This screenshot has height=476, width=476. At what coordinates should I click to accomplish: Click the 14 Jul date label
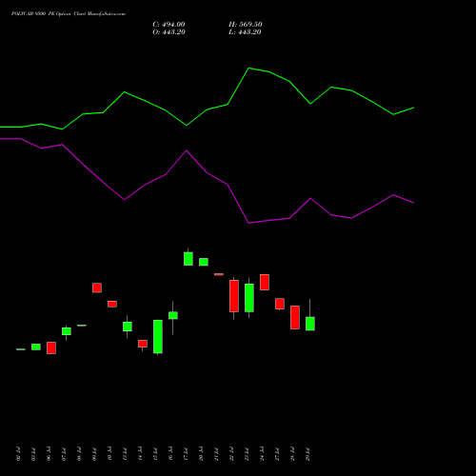(x=140, y=454)
